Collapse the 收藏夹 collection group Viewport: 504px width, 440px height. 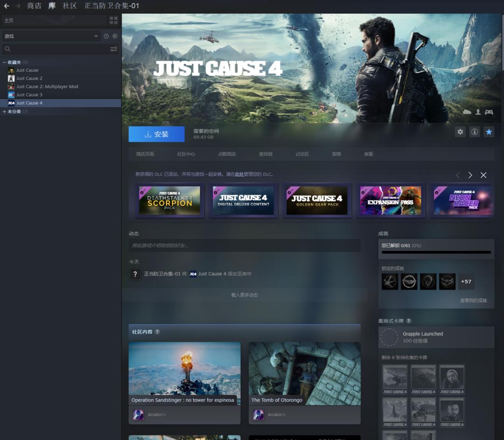pos(4,63)
